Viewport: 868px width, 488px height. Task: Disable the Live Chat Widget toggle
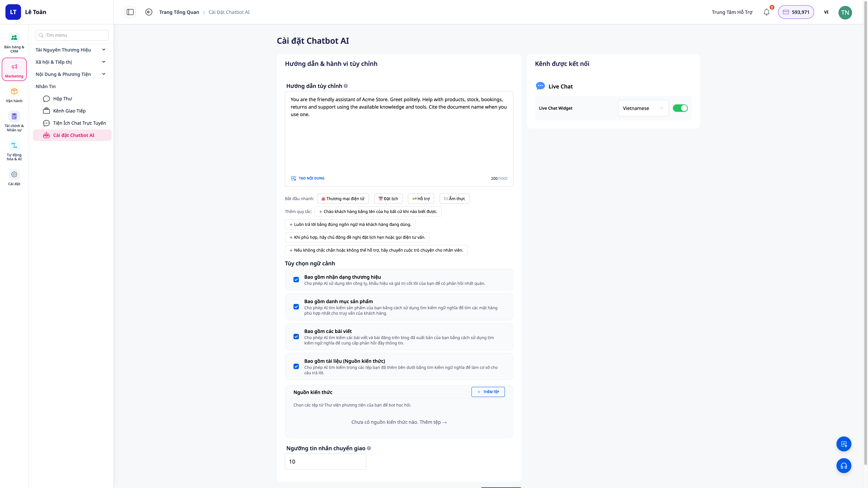pyautogui.click(x=680, y=108)
